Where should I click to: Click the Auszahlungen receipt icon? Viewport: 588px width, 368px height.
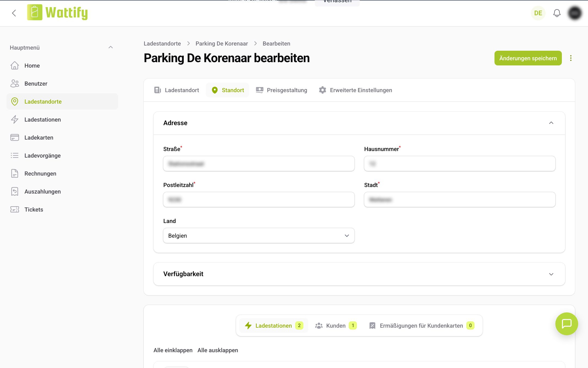coord(15,191)
